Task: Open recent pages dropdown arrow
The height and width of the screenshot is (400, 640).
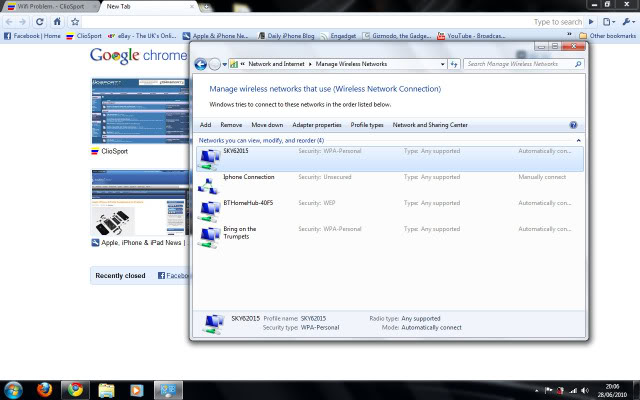Action: coord(224,64)
